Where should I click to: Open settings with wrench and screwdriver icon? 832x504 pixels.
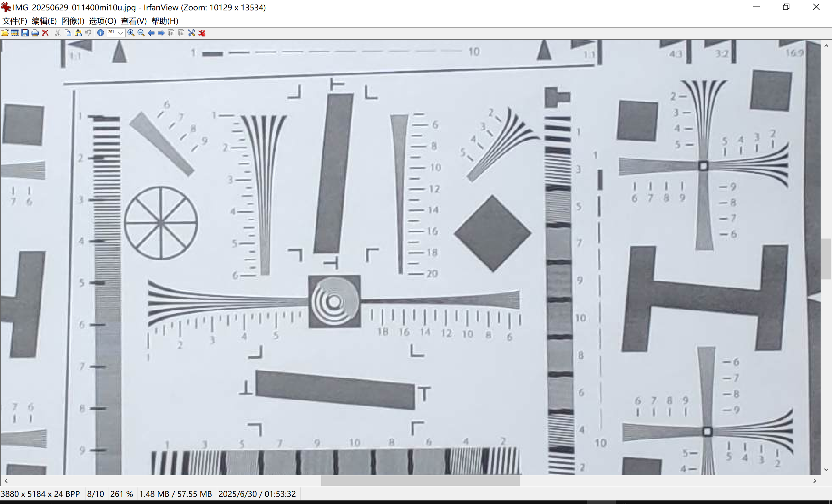point(191,33)
